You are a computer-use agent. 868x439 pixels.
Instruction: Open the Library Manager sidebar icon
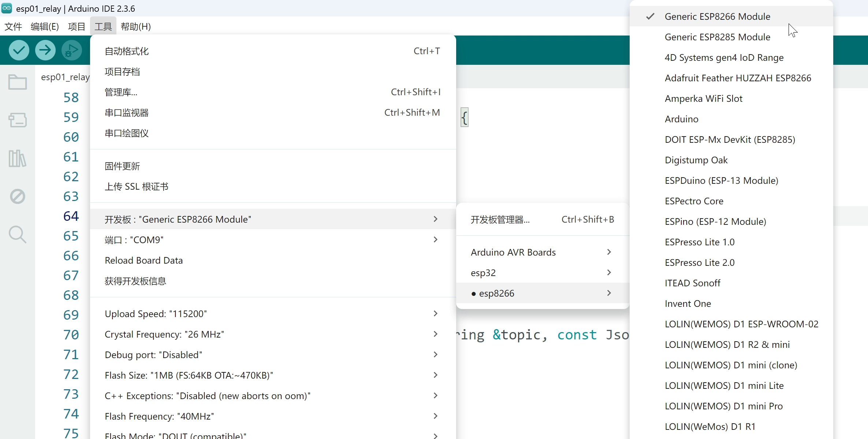coord(17,158)
